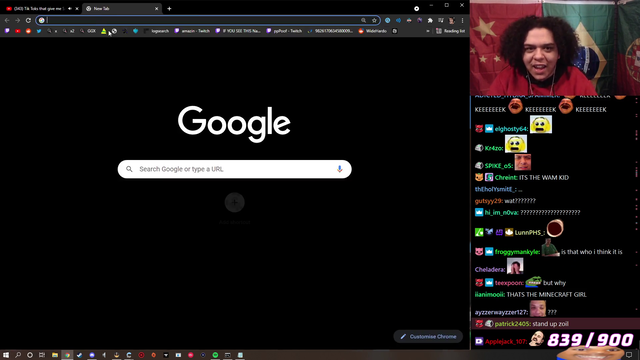Open the Reddit bookmark icon

click(x=28, y=31)
